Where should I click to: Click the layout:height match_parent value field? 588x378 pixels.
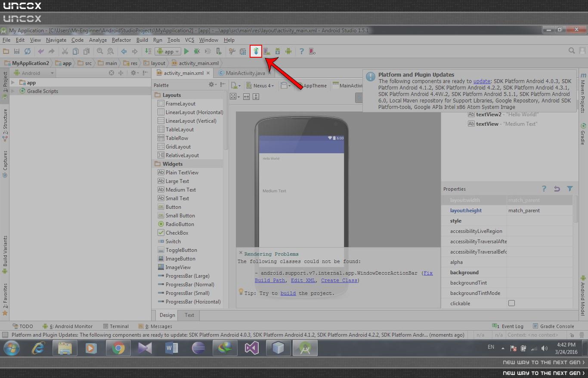540,211
